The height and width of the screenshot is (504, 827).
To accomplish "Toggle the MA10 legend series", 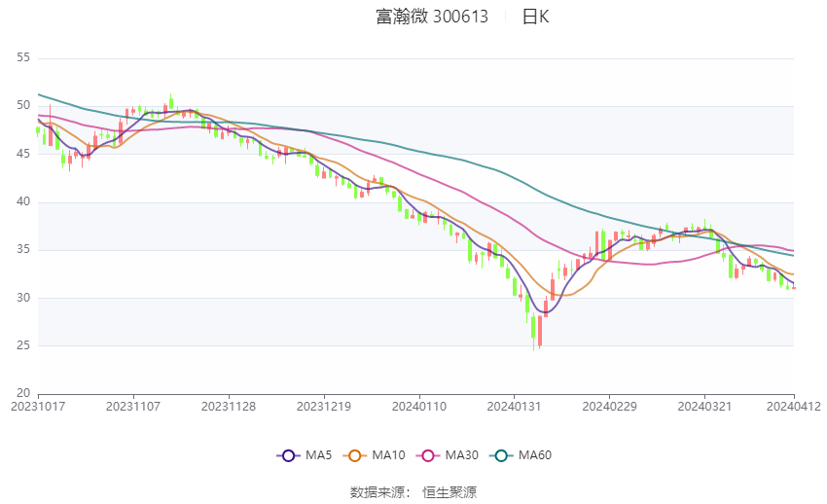I will click(x=374, y=455).
